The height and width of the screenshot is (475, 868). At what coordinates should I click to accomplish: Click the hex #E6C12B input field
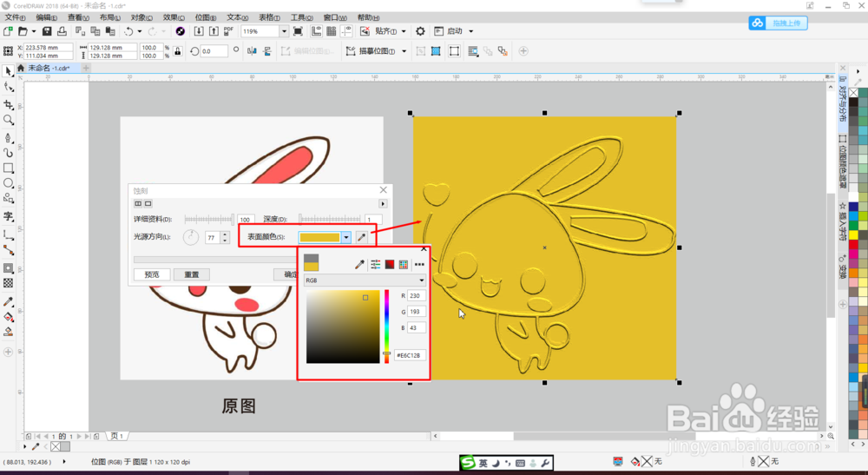click(411, 355)
